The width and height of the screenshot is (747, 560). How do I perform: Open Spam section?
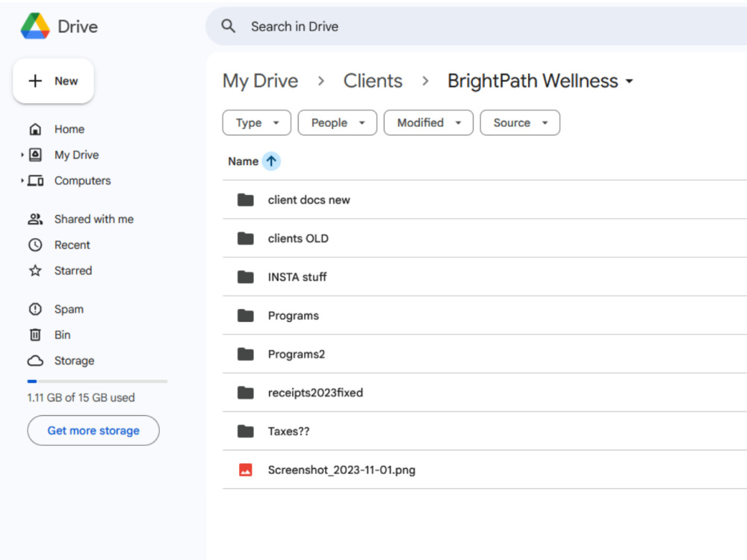coord(69,309)
